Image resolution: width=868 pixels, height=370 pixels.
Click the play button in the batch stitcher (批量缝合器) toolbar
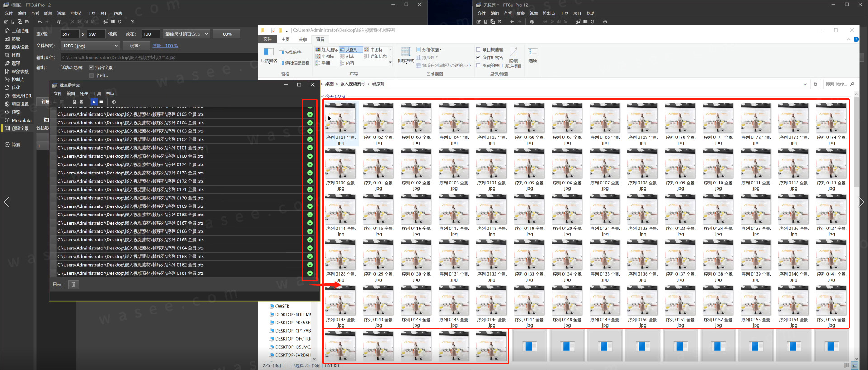[94, 102]
